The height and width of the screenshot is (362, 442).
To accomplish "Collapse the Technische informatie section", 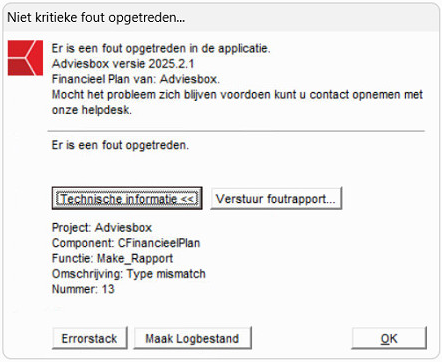I will 127,198.
